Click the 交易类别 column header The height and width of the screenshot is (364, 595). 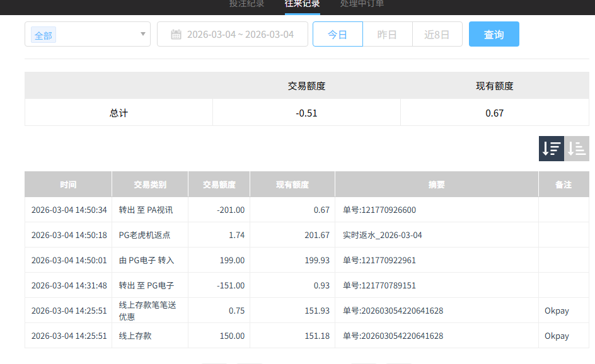coord(149,185)
